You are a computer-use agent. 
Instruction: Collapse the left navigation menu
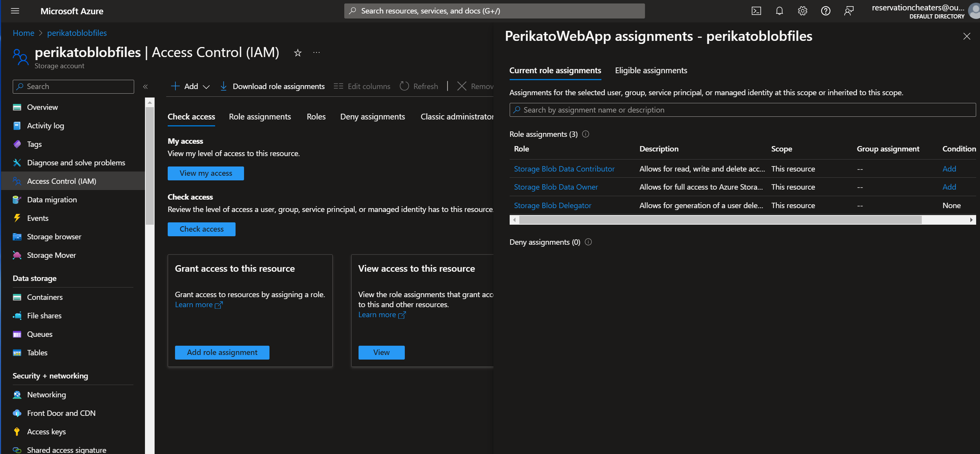pos(145,87)
